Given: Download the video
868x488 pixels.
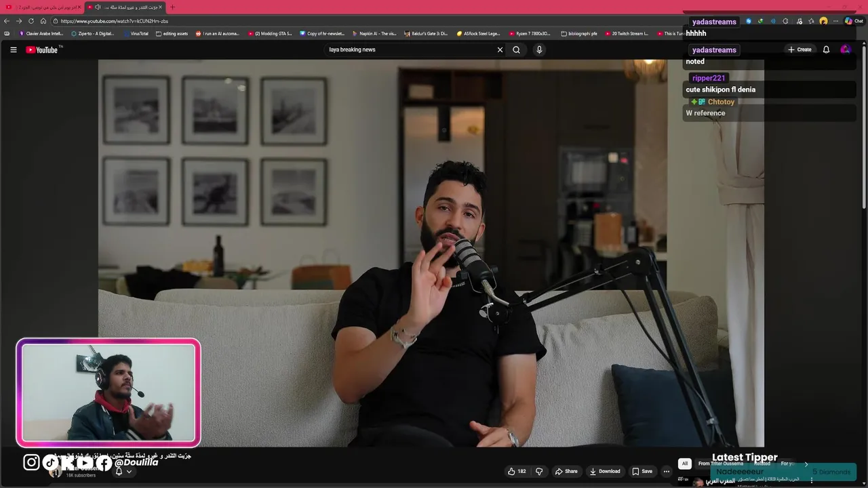Looking at the screenshot, I should tap(605, 471).
